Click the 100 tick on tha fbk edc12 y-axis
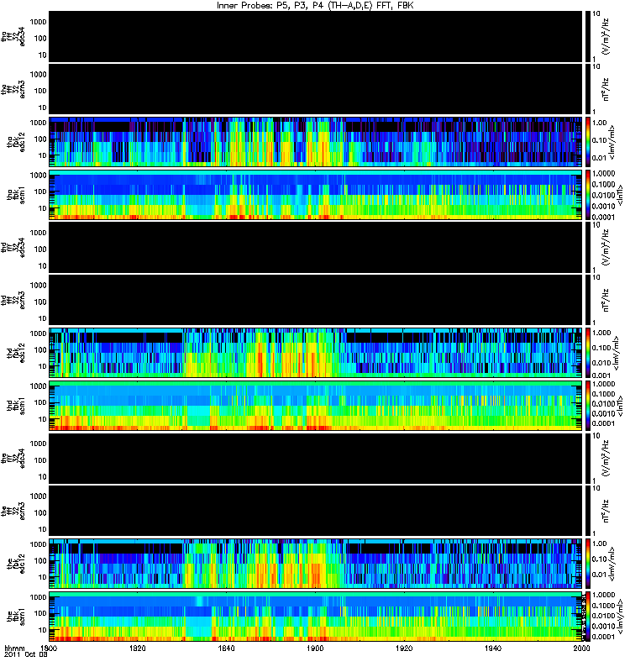This screenshot has width=630, height=672. coord(39,139)
